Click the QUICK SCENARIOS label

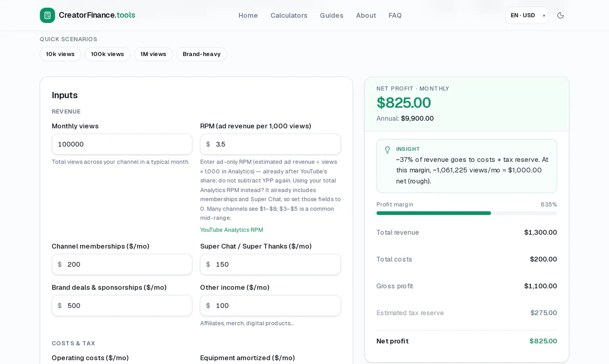tap(69, 39)
